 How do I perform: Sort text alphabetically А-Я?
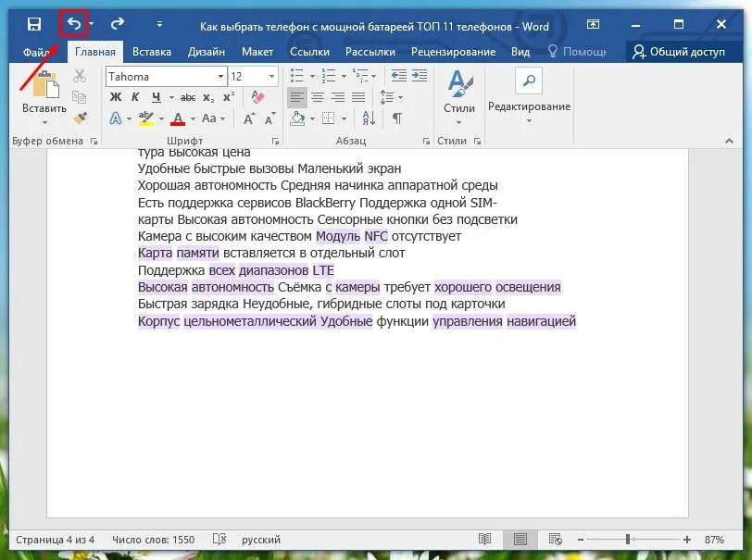point(369,118)
